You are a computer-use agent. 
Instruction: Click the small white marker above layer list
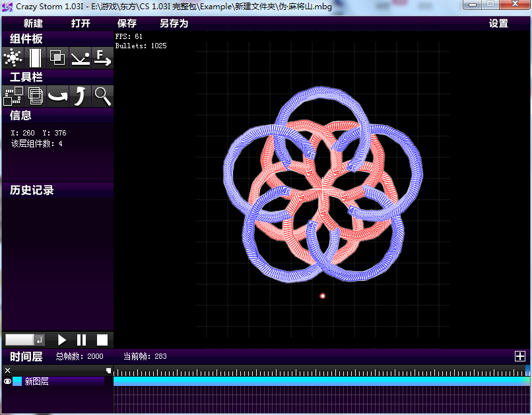point(108,371)
